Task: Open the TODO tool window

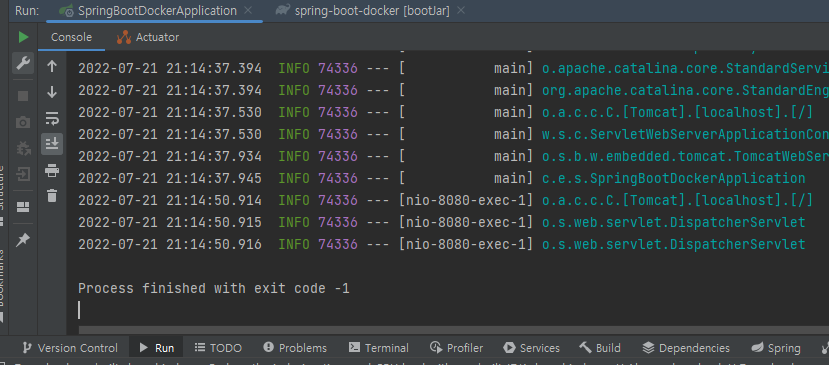Action: [218, 348]
